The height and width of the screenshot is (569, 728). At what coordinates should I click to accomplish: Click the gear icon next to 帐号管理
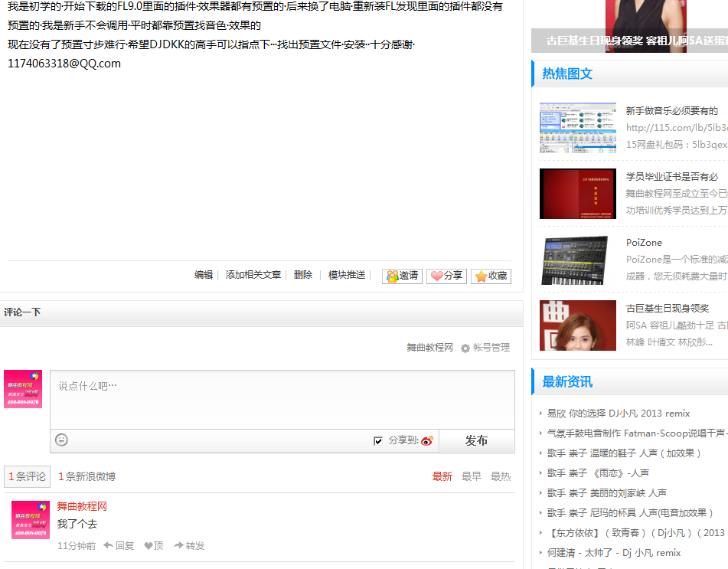point(464,347)
